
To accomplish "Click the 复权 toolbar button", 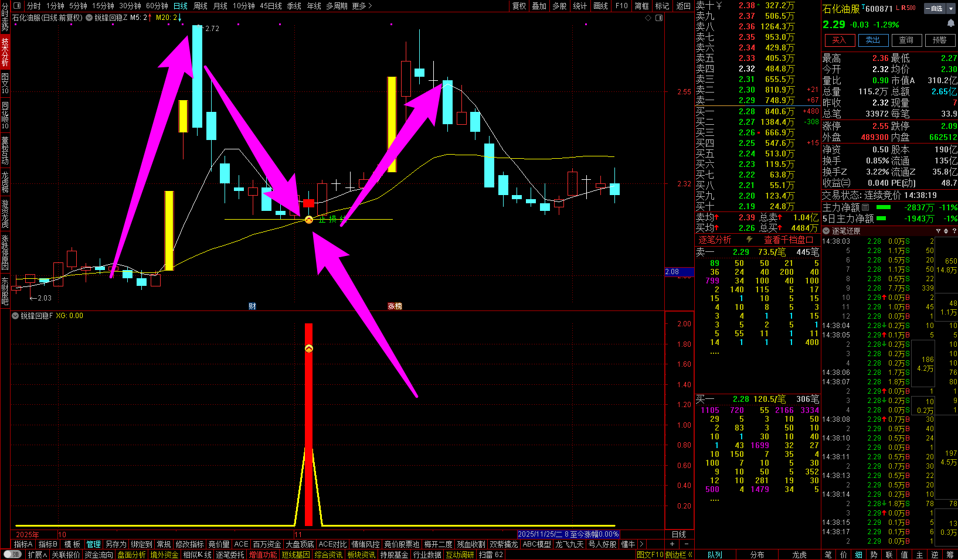I will [519, 6].
